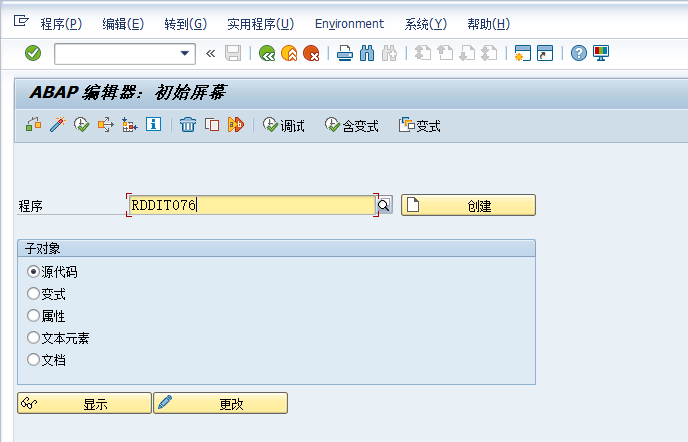Click the Display object list icon
The width and height of the screenshot is (688, 442).
(34, 125)
